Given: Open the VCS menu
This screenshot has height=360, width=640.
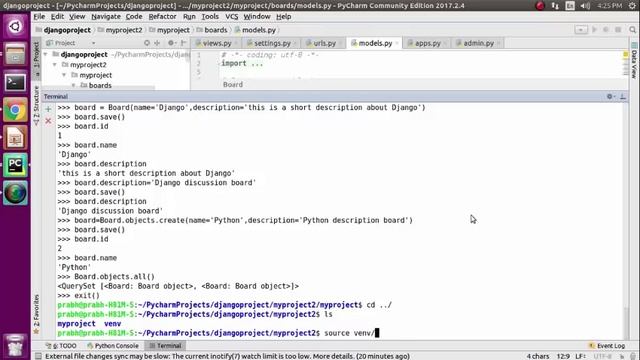Looking at the screenshot, I should [231, 17].
